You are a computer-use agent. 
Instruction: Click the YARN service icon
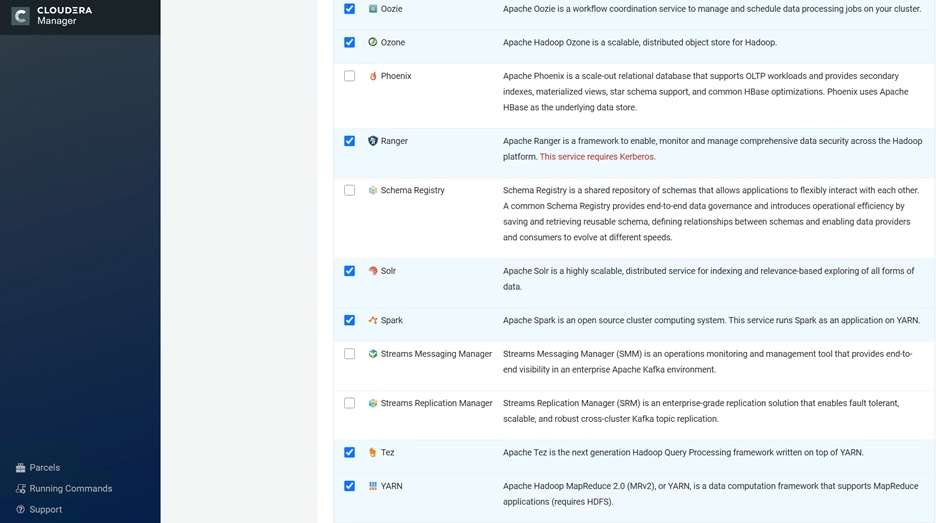pyautogui.click(x=372, y=486)
